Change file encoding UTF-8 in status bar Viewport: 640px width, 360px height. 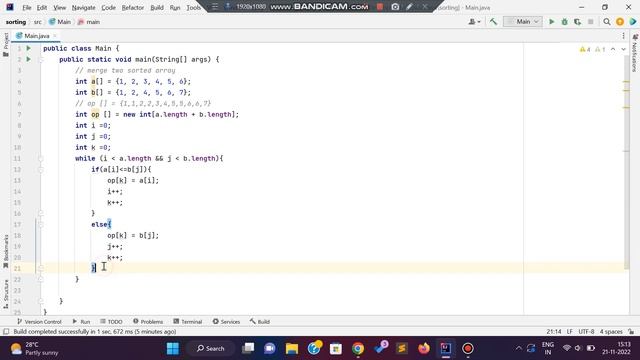pyautogui.click(x=586, y=331)
